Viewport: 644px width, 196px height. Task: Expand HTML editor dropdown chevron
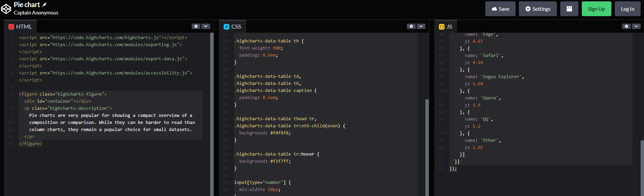click(206, 26)
